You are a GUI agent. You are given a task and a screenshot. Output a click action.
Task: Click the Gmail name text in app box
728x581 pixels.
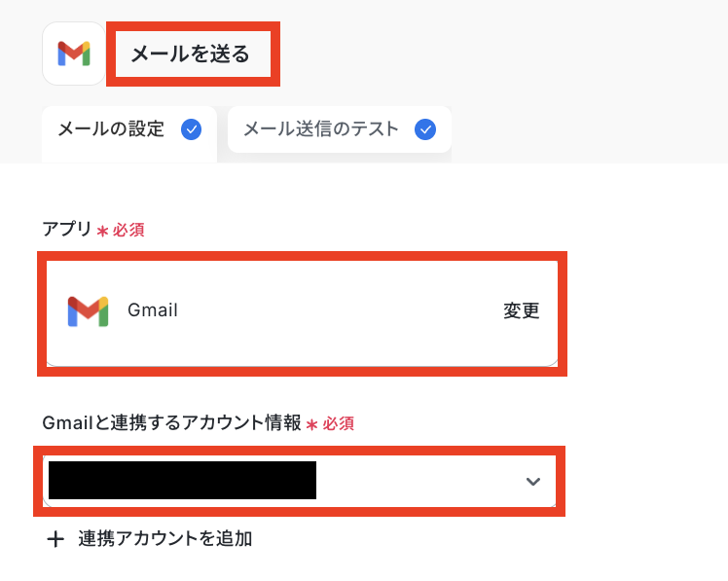153,310
